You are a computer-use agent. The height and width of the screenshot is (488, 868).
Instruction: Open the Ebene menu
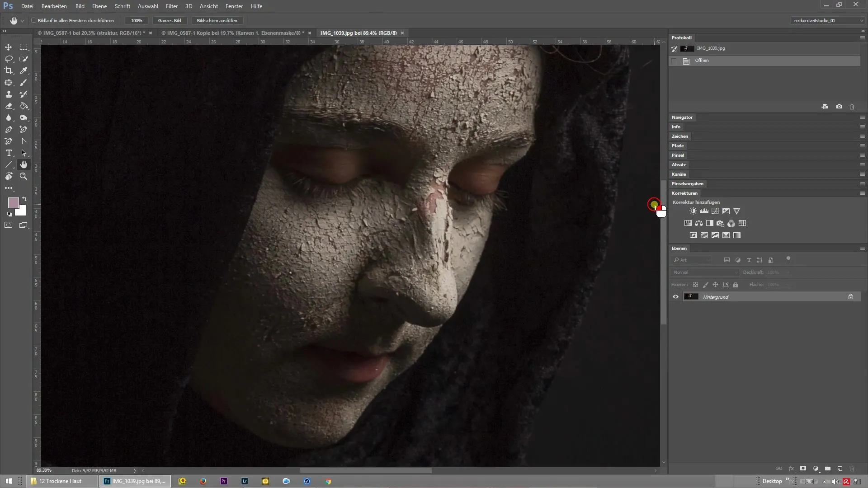[99, 6]
